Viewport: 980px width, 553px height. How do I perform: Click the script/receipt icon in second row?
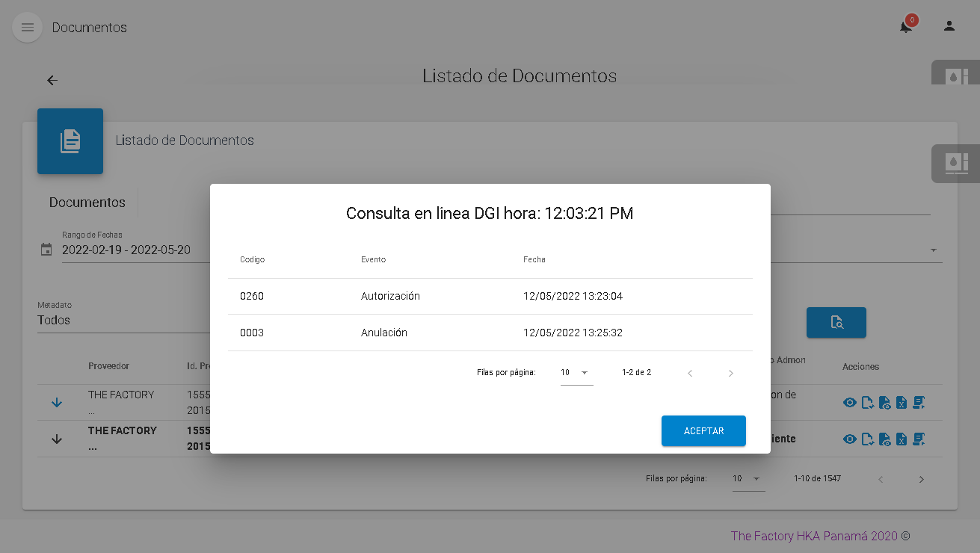(x=919, y=439)
